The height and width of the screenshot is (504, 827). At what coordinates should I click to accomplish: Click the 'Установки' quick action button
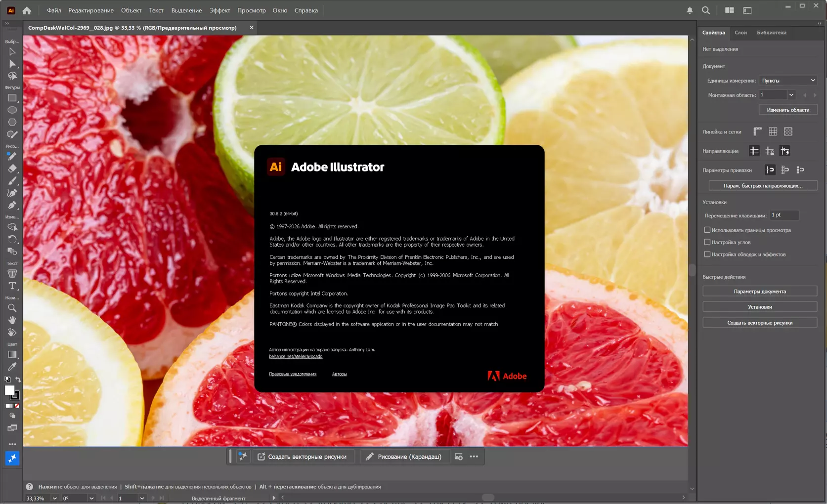(x=760, y=307)
